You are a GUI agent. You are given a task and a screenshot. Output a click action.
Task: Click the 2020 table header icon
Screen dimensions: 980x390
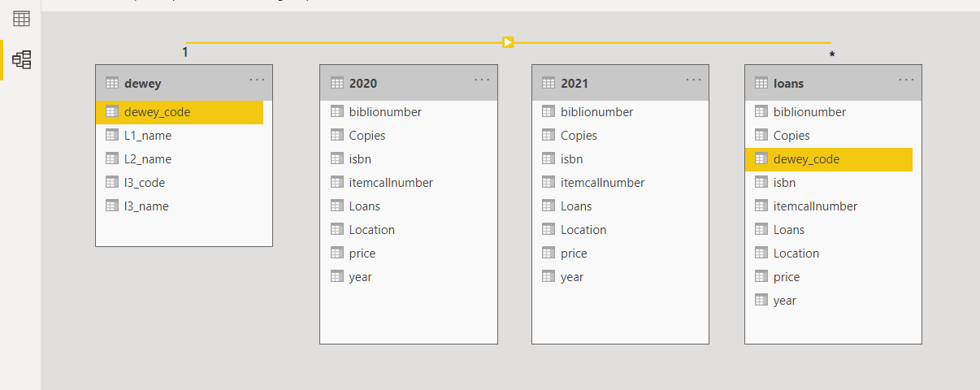pyautogui.click(x=337, y=83)
